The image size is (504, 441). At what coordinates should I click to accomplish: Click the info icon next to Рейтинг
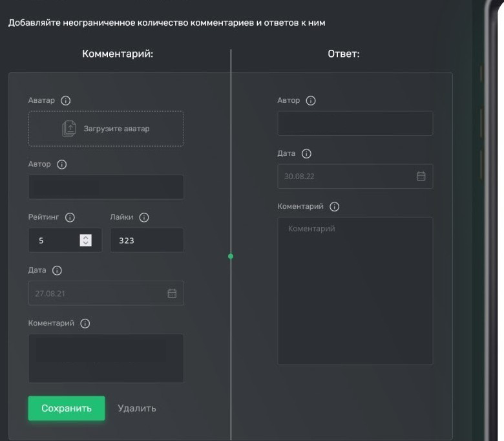(x=70, y=217)
